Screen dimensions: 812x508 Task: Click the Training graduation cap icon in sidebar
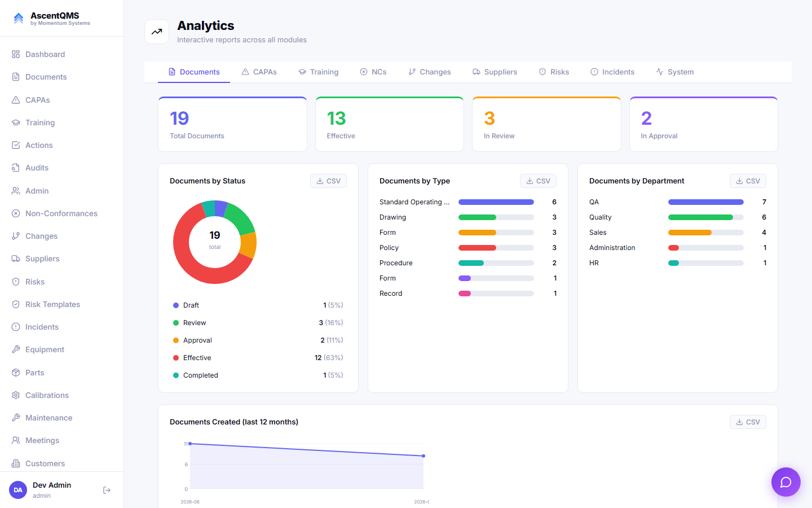pos(16,122)
